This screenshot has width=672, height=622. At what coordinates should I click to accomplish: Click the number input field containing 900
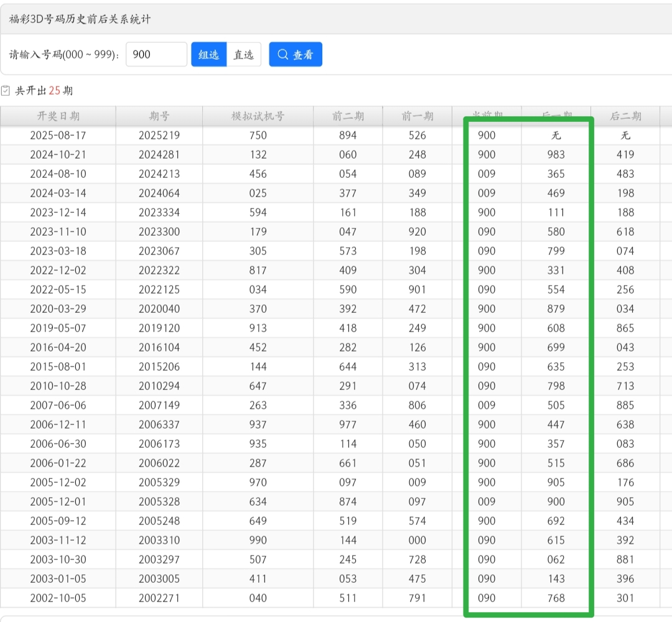click(156, 54)
